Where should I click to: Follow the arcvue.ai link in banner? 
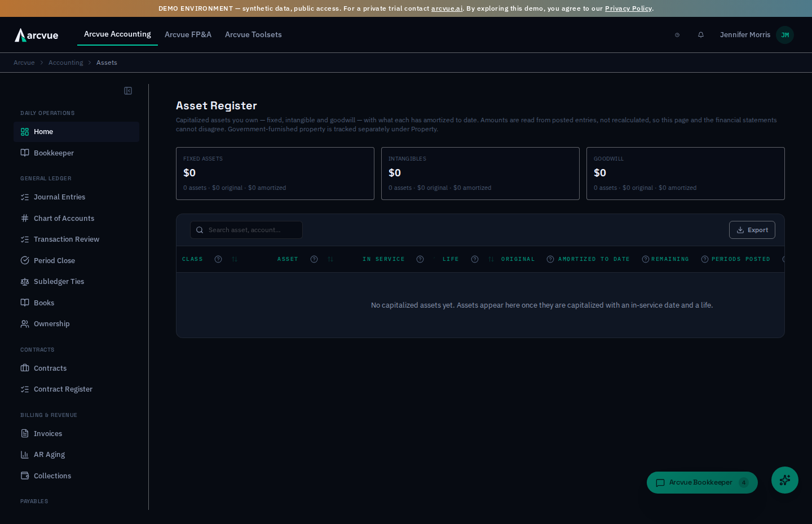[447, 8]
